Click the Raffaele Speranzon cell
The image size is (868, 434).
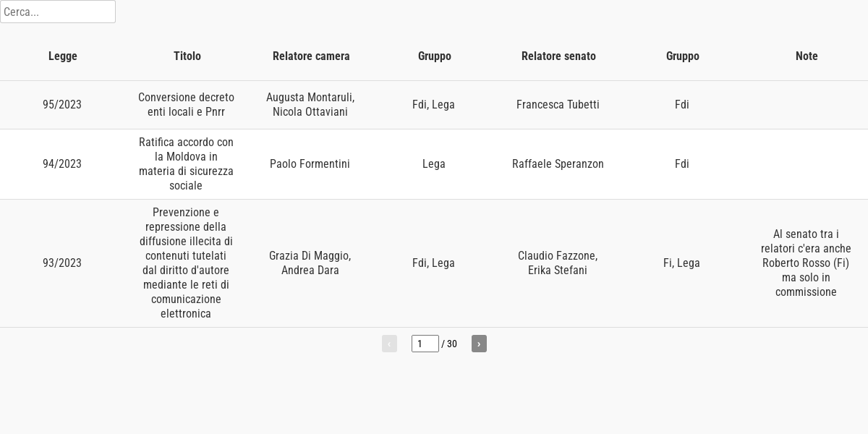coord(558,164)
